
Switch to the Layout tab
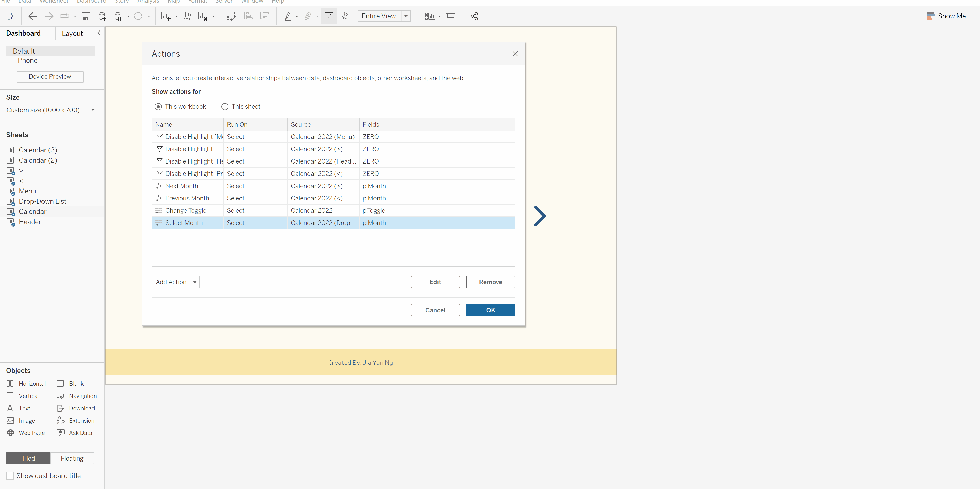72,34
